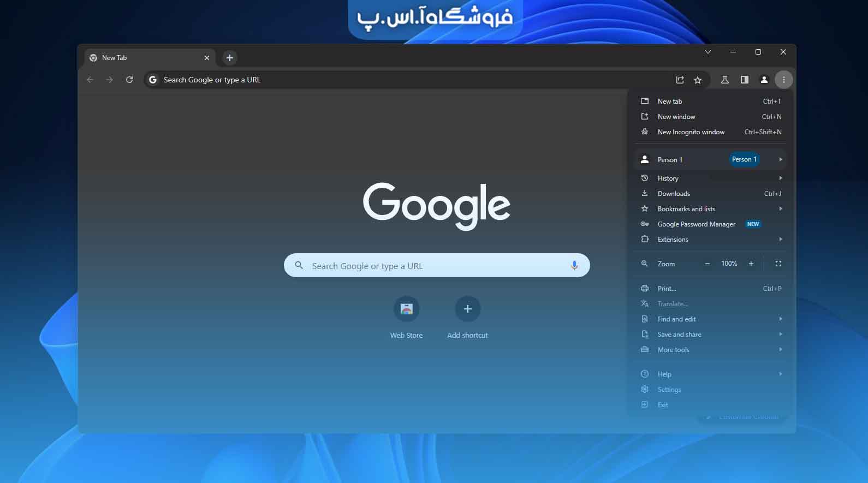Toggle the side panel icon
This screenshot has width=868, height=483.
coord(744,80)
